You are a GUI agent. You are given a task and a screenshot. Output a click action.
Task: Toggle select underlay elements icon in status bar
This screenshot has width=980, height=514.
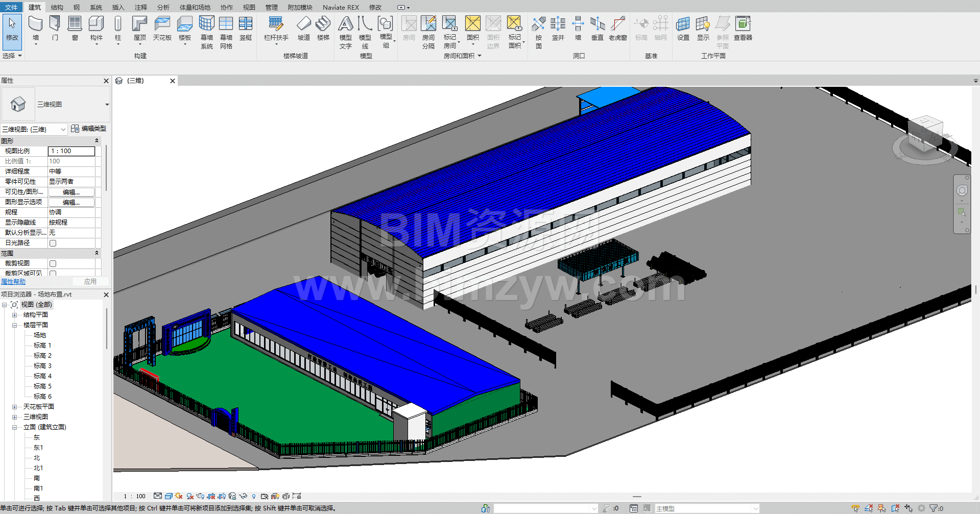point(869,508)
